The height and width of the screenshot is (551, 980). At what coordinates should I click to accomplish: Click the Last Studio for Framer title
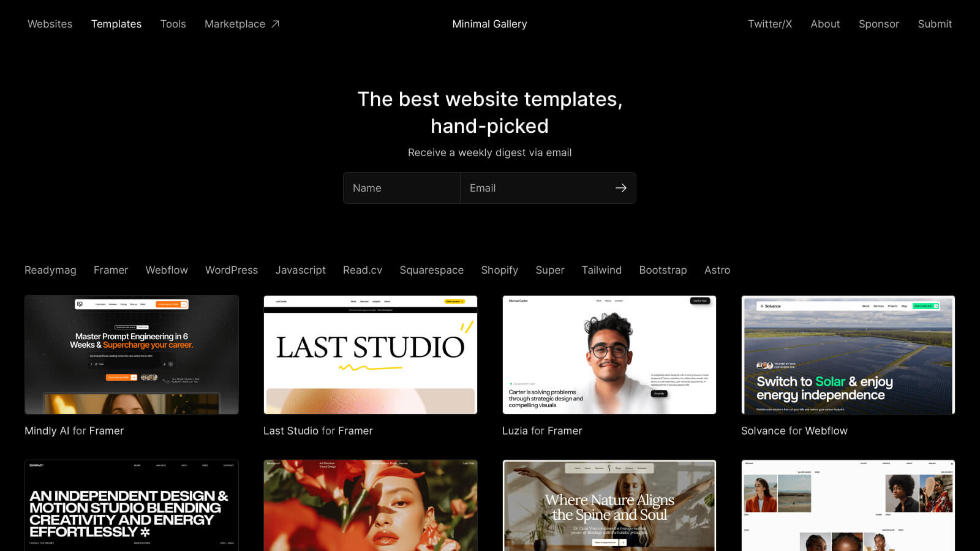(x=318, y=430)
